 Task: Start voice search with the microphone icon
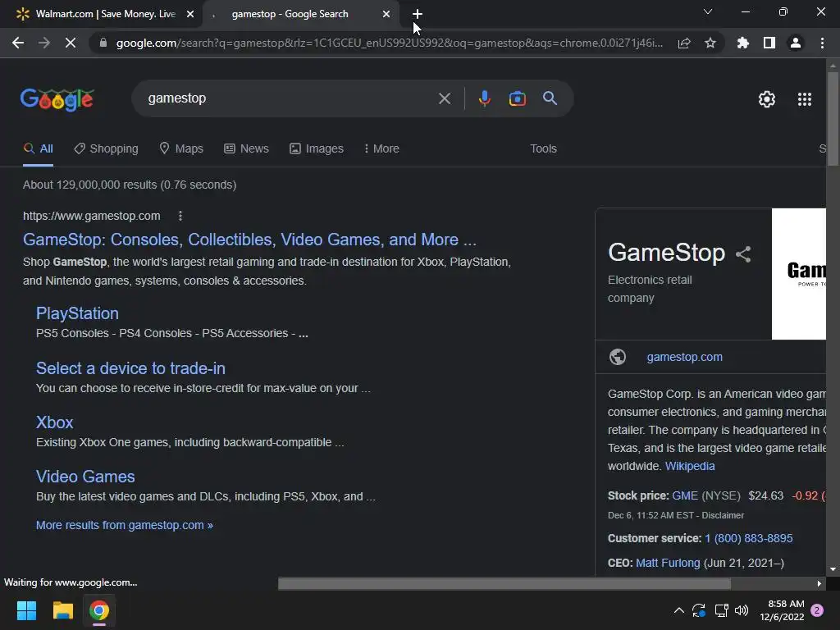tap(485, 98)
